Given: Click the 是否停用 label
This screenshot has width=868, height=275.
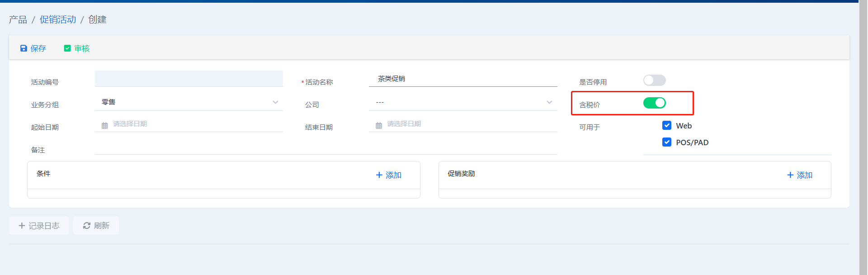Looking at the screenshot, I should point(593,82).
